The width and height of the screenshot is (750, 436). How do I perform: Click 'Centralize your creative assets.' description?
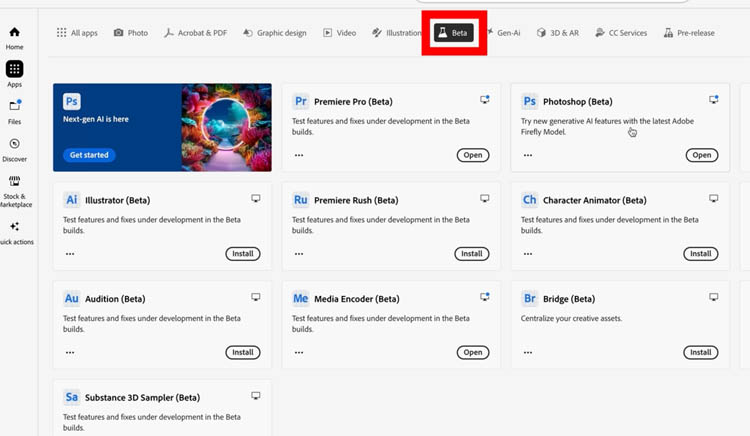click(572, 318)
